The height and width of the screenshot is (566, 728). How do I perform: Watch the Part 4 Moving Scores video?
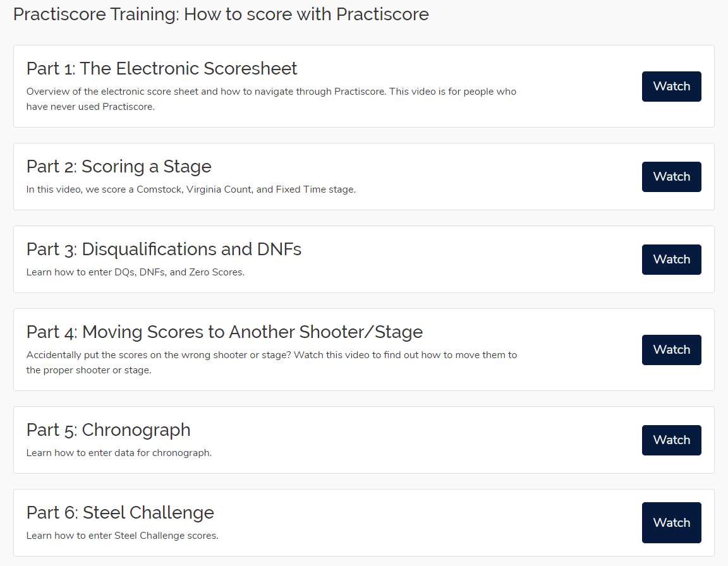(671, 349)
